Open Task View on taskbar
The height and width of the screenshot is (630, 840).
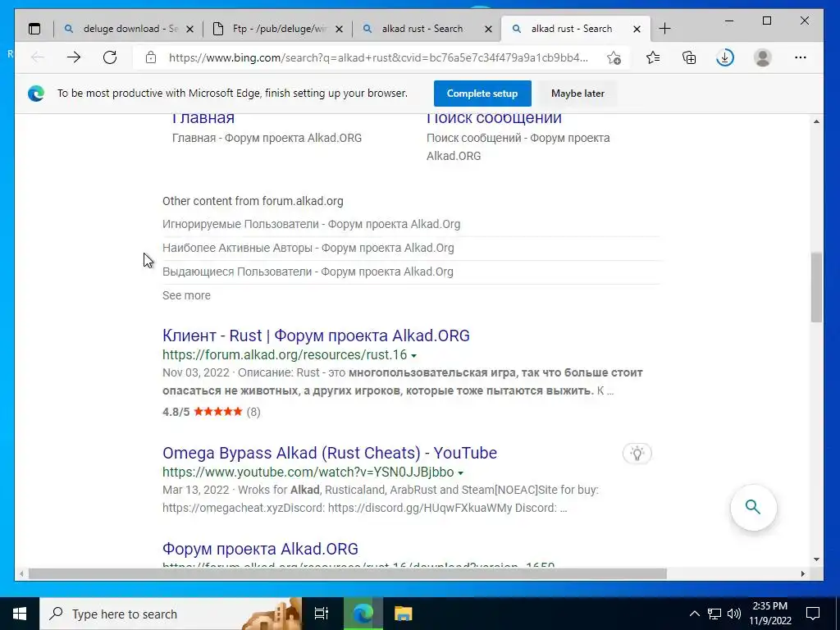click(x=322, y=614)
